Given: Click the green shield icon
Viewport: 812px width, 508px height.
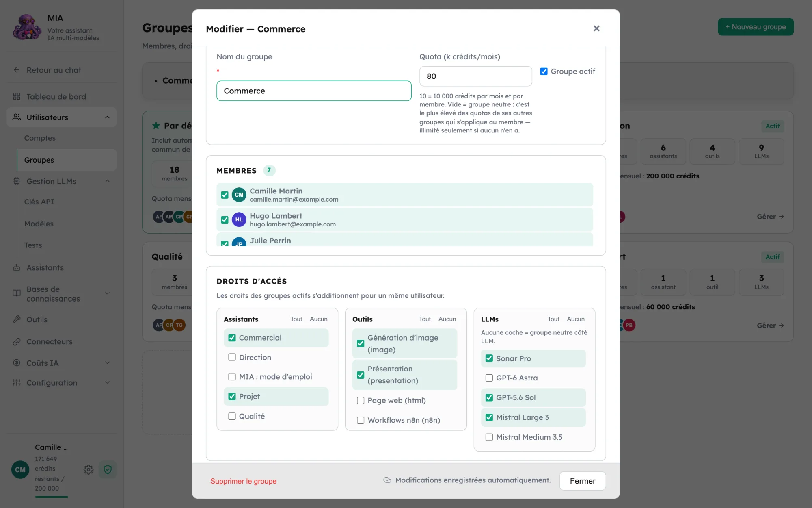Looking at the screenshot, I should (108, 469).
